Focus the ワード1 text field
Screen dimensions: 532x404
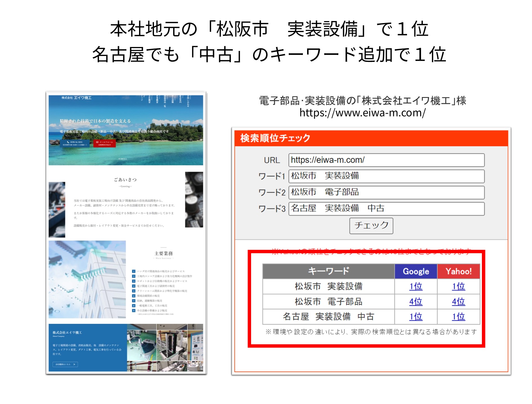point(386,176)
